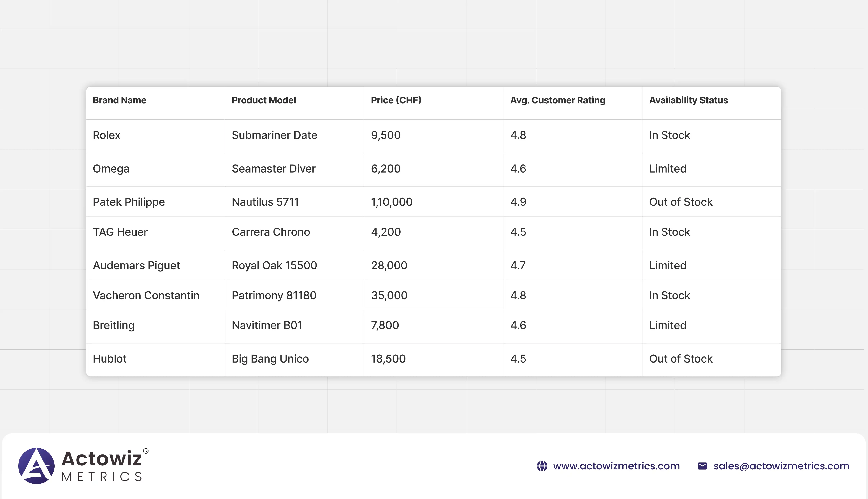Viewport: 868px width, 499px height.
Task: Select the 1,10,000 price cell
Action: click(391, 202)
